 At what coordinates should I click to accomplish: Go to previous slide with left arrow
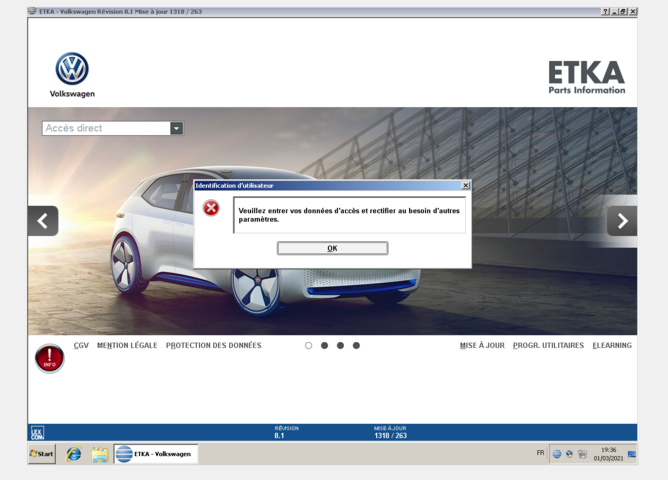(x=43, y=221)
